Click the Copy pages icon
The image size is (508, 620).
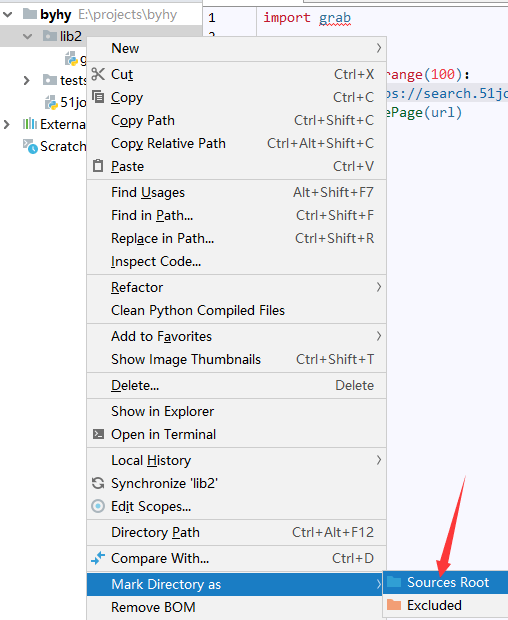tap(98, 97)
